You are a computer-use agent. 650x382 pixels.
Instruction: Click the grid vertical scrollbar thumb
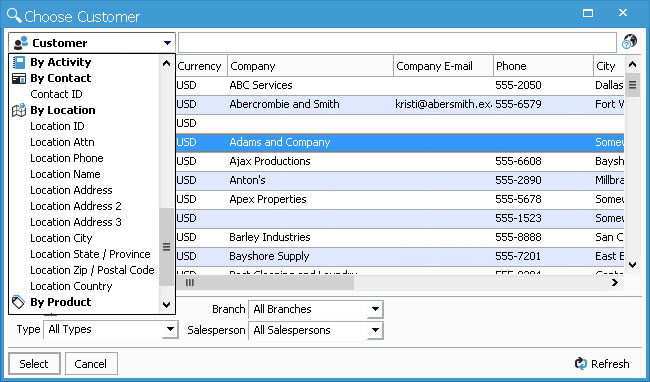coord(632,85)
